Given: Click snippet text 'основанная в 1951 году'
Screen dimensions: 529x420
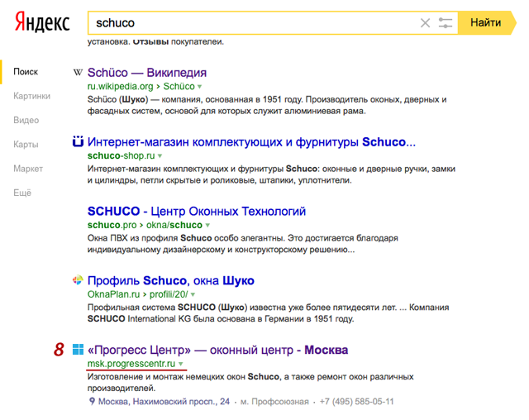Looking at the screenshot, I should pos(254,99).
